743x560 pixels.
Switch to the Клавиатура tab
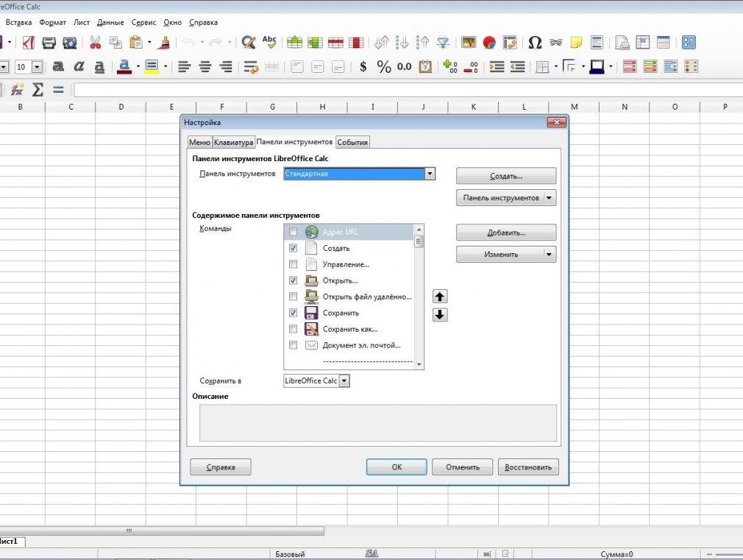coord(233,142)
